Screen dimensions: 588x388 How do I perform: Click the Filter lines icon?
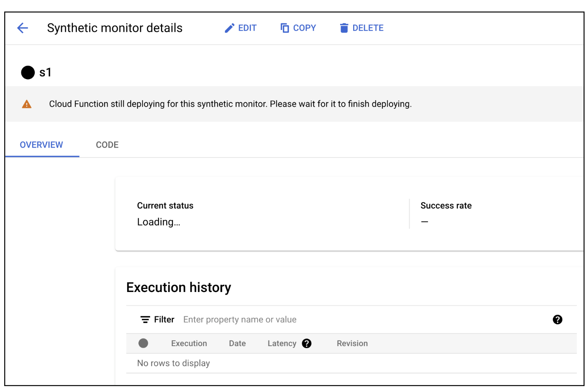(x=145, y=320)
